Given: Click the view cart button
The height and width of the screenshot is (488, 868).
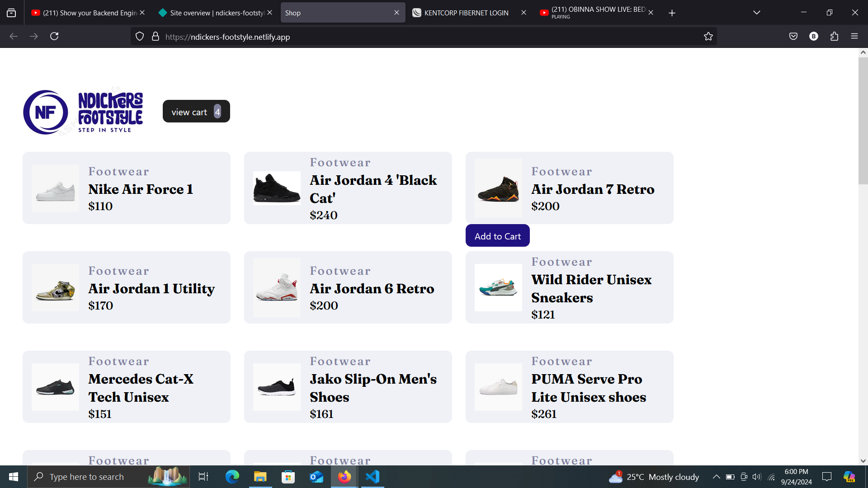Looking at the screenshot, I should pos(196,112).
